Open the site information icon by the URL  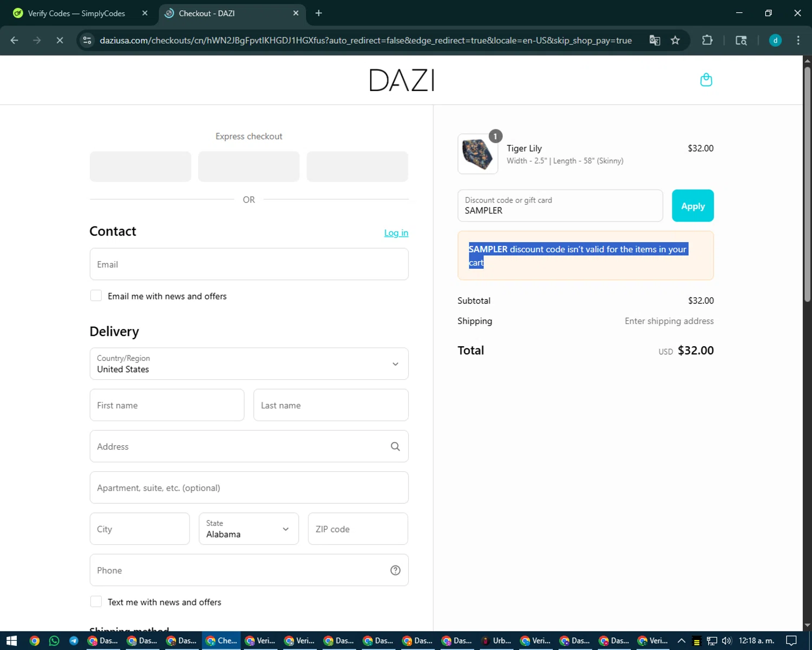(x=87, y=41)
